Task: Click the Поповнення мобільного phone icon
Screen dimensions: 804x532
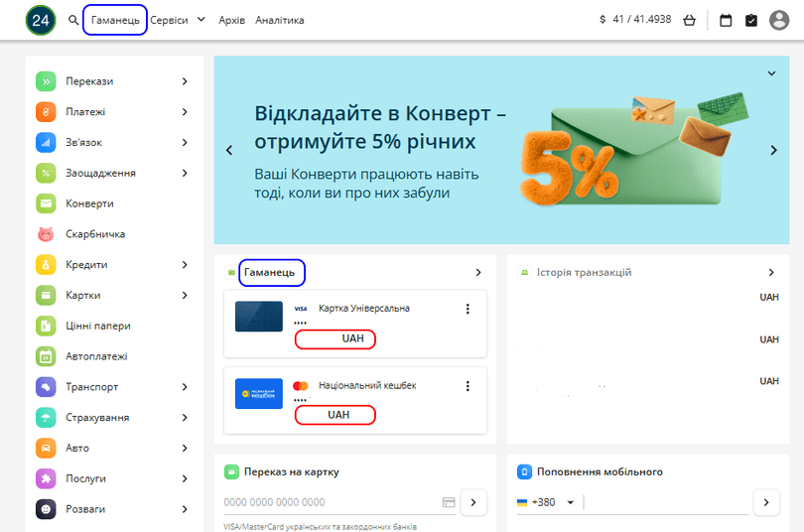Action: coord(524,472)
